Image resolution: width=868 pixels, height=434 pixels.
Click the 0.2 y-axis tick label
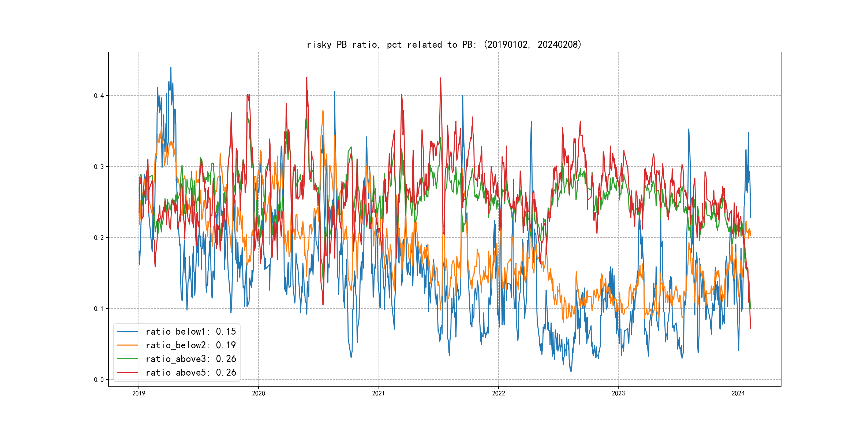[99, 238]
